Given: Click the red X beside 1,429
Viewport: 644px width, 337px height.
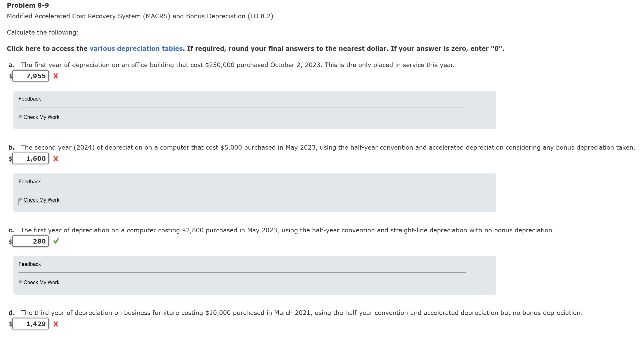Looking at the screenshot, I should pyautogui.click(x=56, y=324).
